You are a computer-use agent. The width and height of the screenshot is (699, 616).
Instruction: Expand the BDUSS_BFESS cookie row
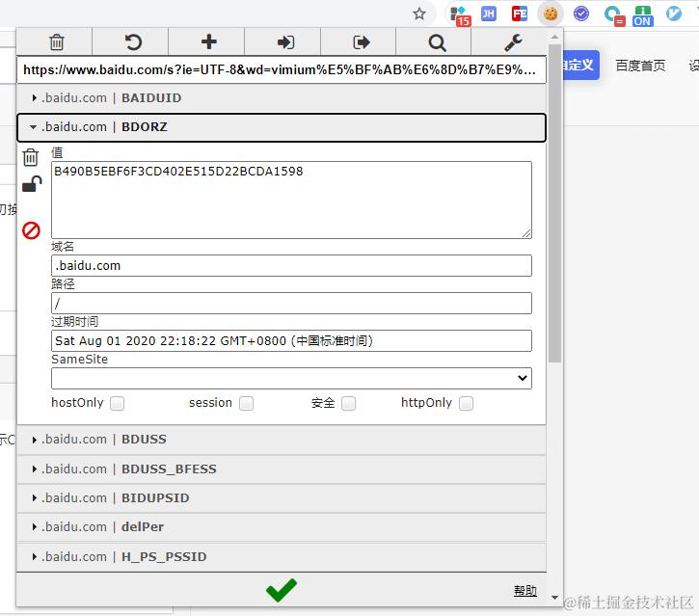(x=282, y=469)
